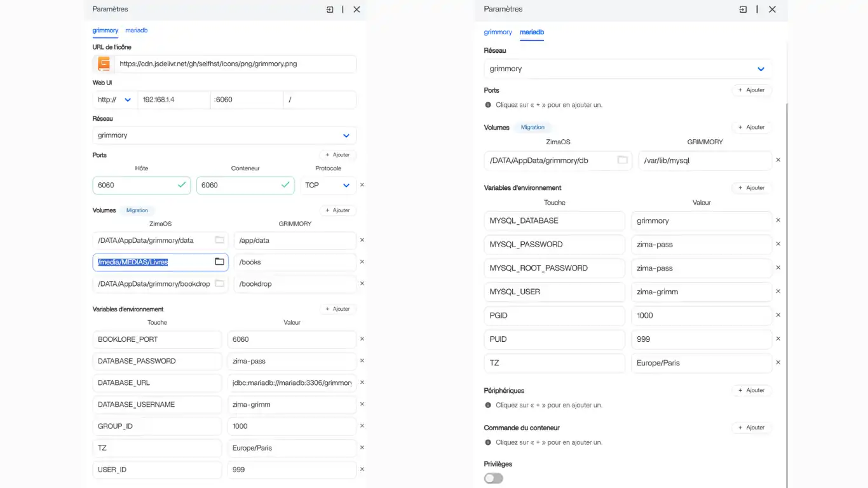
Task: Add environment variable in left panel
Action: (x=337, y=309)
